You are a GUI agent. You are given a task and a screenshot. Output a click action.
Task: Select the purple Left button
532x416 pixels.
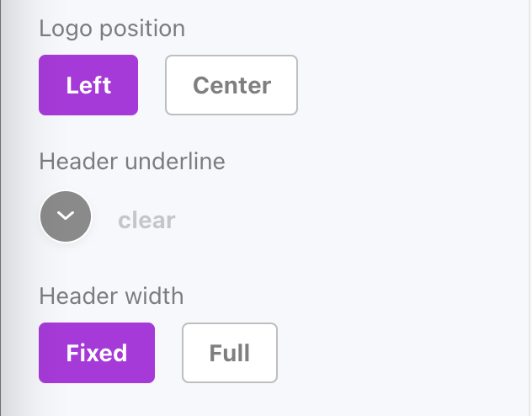pyautogui.click(x=88, y=85)
